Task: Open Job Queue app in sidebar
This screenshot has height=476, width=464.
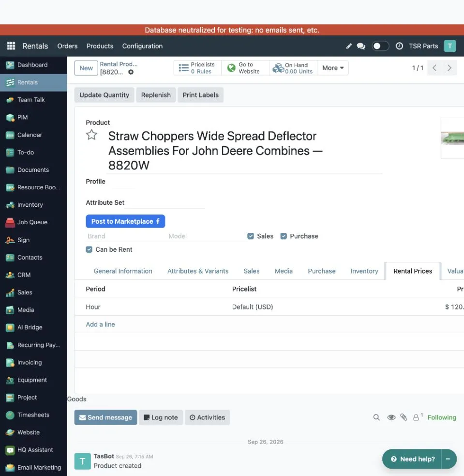Action: [33, 222]
